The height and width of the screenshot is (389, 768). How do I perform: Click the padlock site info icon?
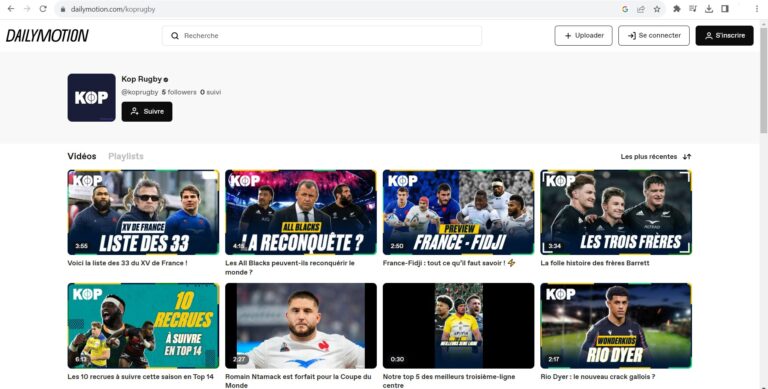pos(62,9)
